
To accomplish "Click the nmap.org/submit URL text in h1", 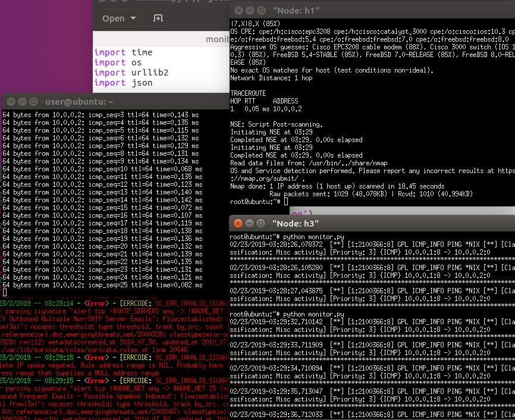I will (x=268, y=179).
